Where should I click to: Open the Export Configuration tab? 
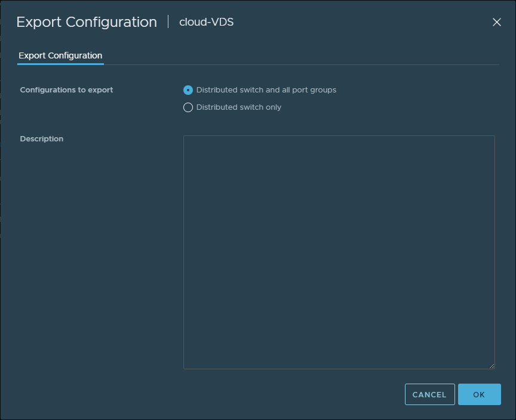click(60, 55)
